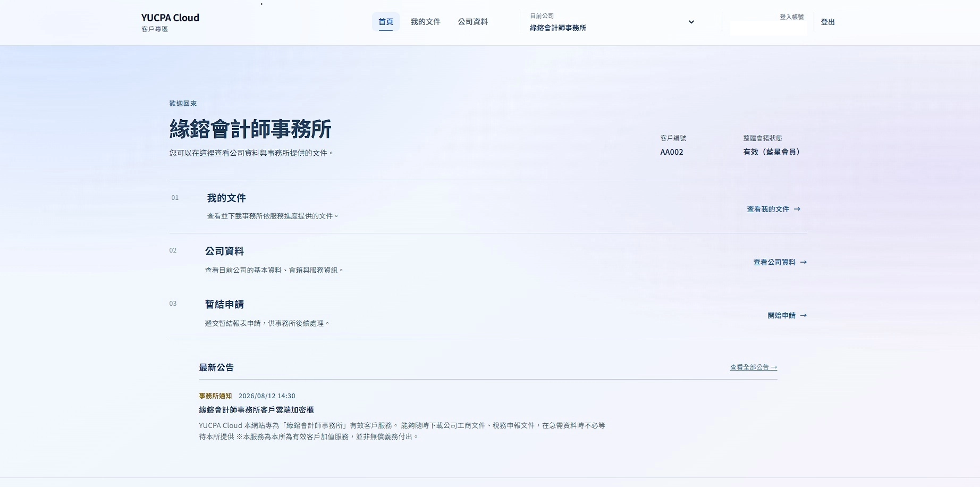Image resolution: width=980 pixels, height=487 pixels.
Task: Click the 登出 logout button
Action: [x=827, y=22]
